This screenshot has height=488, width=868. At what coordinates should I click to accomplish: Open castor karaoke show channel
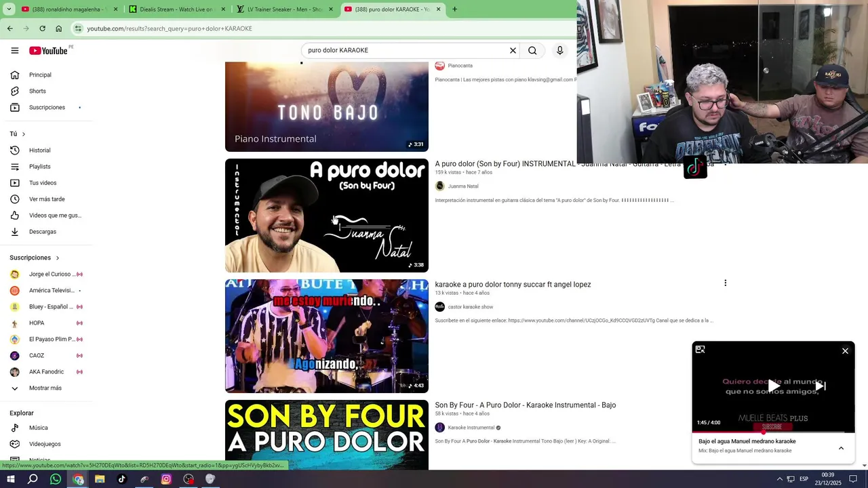tap(470, 307)
